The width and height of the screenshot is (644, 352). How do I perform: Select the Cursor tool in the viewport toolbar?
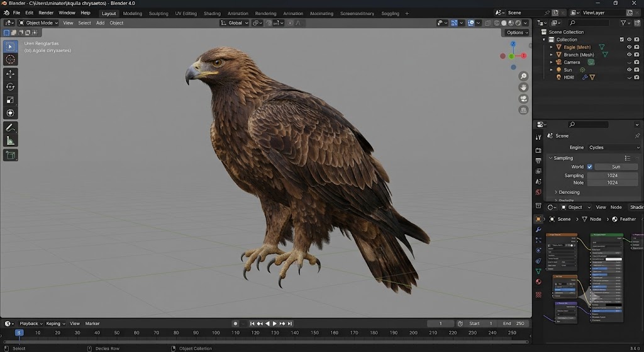point(10,60)
